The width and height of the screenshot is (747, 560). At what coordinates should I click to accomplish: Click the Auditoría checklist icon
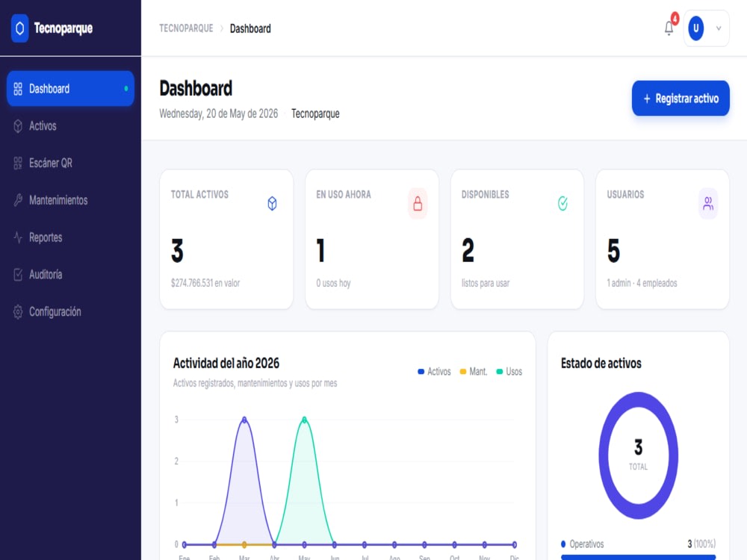18,274
